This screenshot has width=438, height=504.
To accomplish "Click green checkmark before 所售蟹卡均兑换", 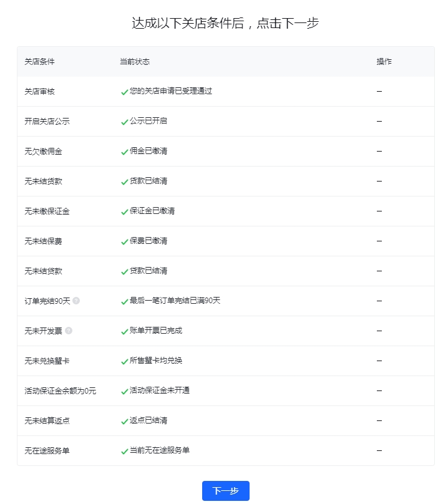I will pos(124,362).
